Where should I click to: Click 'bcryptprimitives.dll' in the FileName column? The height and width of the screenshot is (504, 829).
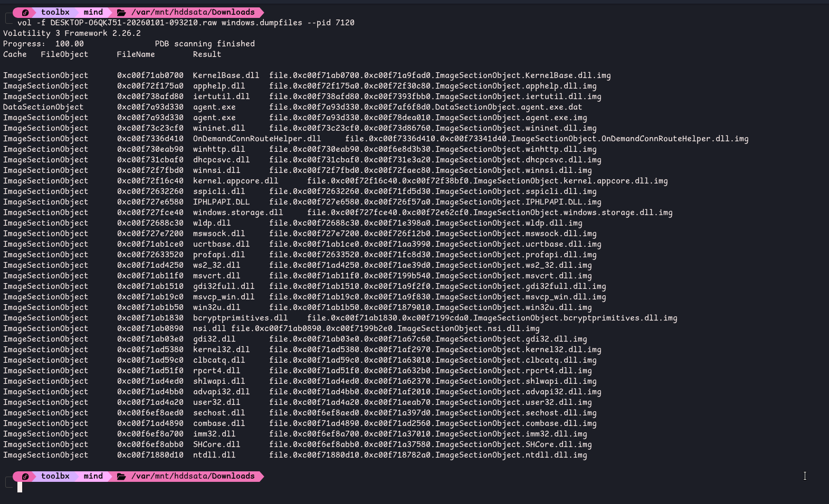[240, 318]
